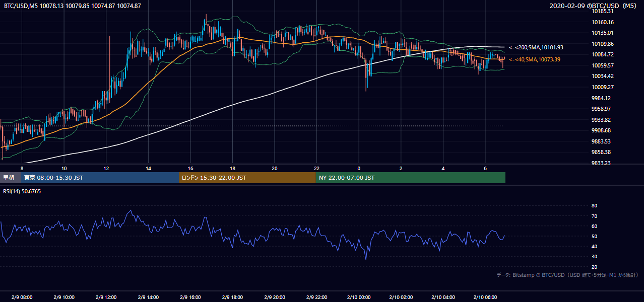Click price axis value 9933.82
644x302 pixels.
[x=602, y=120]
